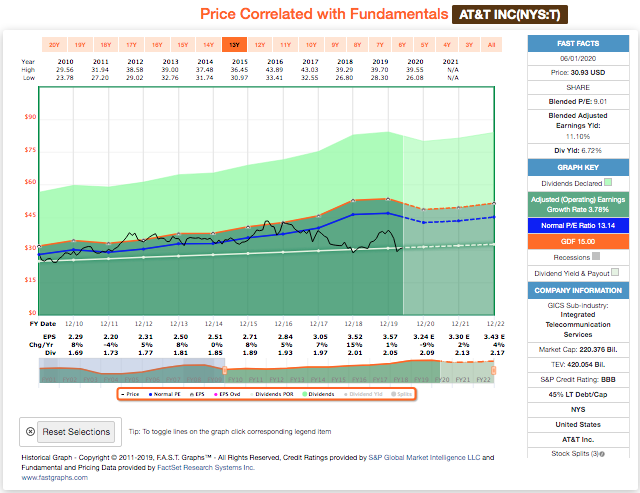
Task: Open the 6Y time range tab
Action: (402, 45)
